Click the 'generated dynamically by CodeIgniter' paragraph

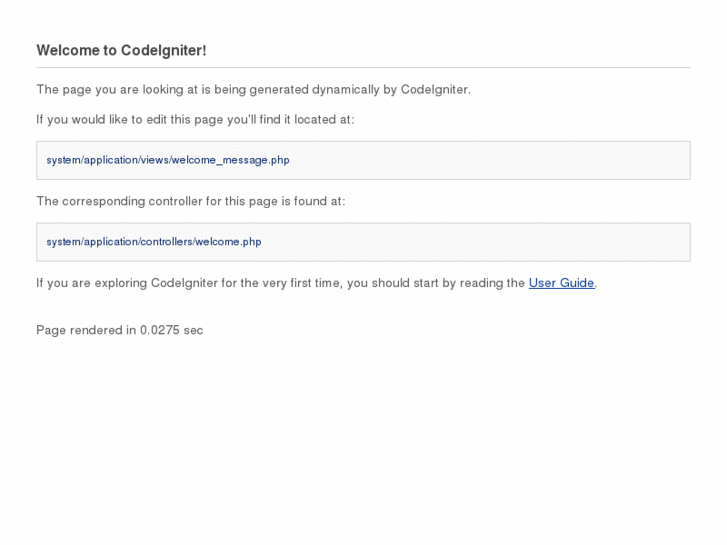[253, 89]
